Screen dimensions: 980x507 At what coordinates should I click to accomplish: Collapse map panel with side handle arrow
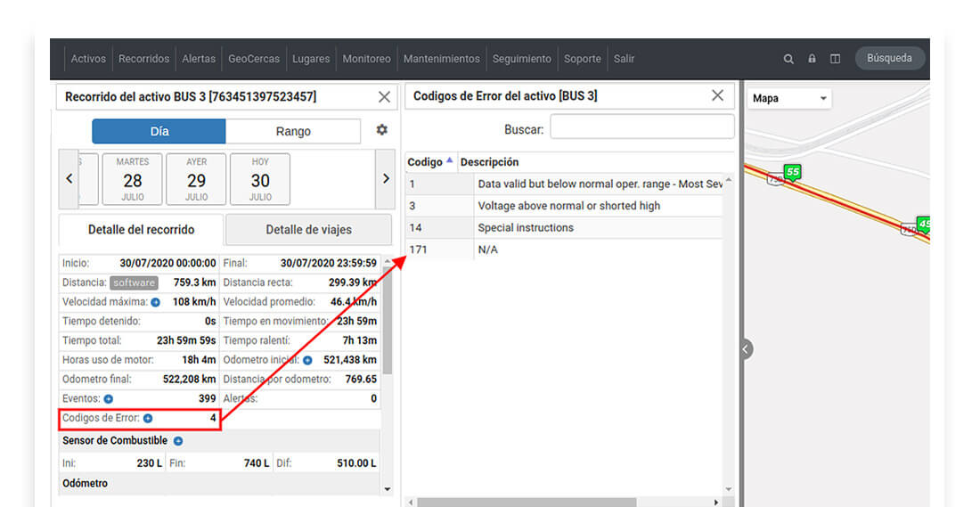coord(746,348)
